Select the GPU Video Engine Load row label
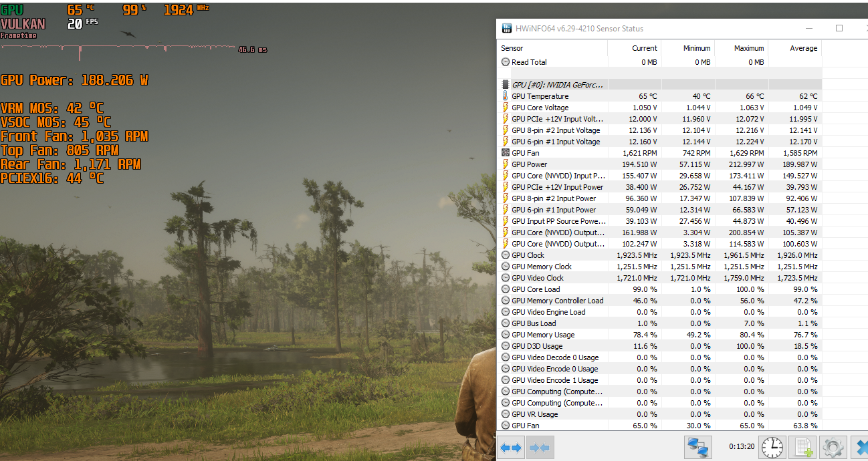Viewport: 868px width, 461px height. pos(548,312)
